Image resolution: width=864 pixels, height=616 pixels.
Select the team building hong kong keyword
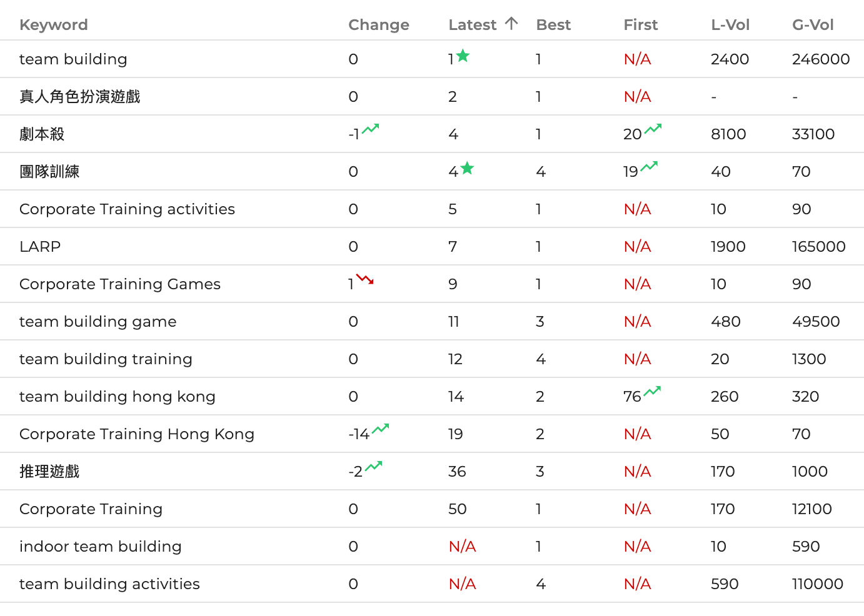(117, 397)
